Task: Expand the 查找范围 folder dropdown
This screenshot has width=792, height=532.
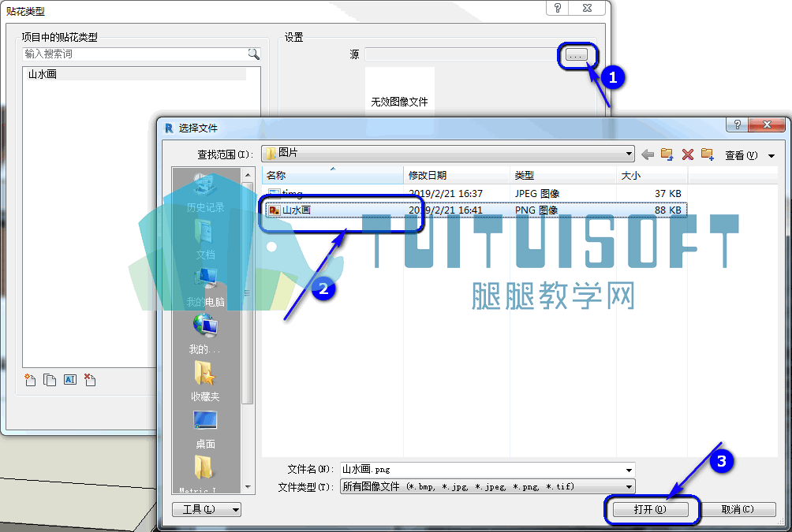Action: click(629, 154)
